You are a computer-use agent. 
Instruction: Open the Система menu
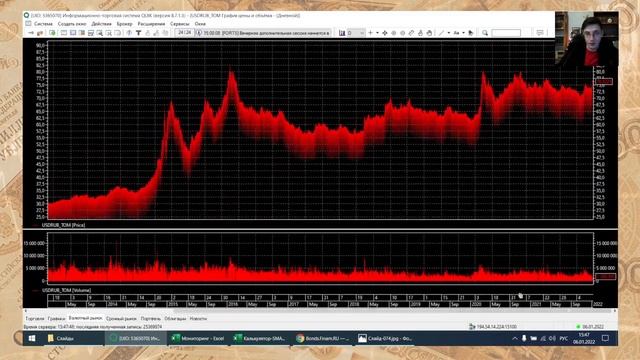[x=43, y=24]
